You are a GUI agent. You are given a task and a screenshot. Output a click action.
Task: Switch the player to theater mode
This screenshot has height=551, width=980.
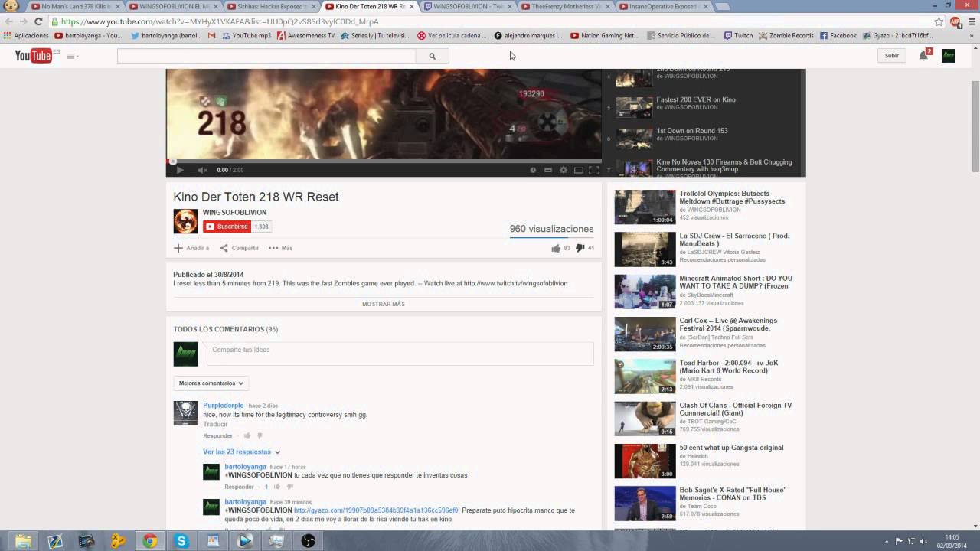579,170
